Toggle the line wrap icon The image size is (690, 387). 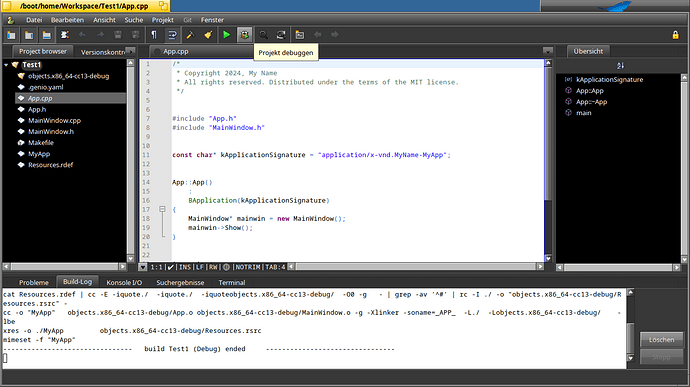point(172,35)
